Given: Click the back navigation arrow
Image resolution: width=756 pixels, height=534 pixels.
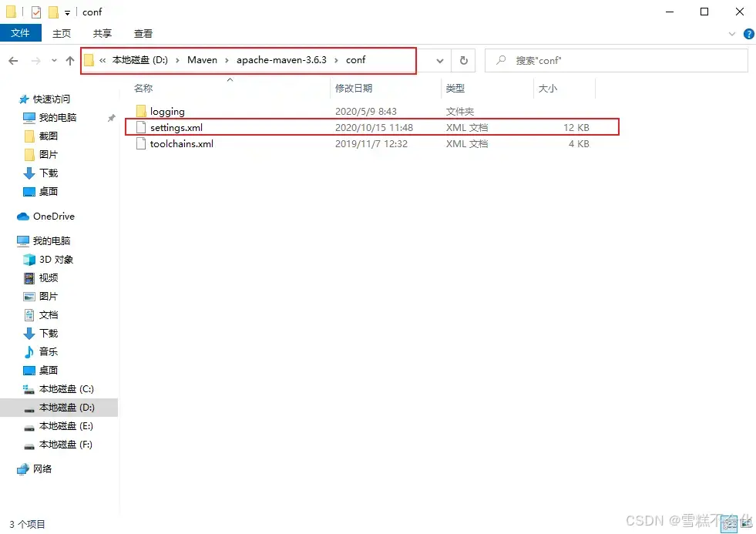Looking at the screenshot, I should [x=13, y=60].
